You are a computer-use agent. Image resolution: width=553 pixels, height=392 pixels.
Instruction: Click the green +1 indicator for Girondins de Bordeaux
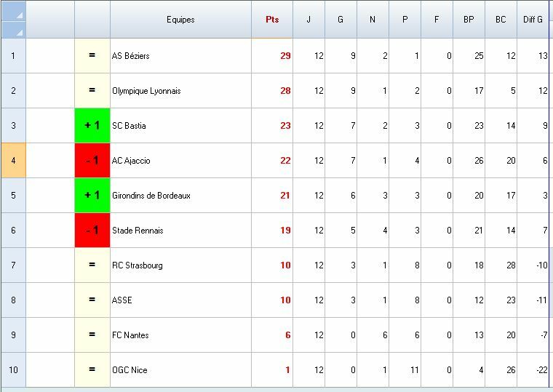[92, 196]
